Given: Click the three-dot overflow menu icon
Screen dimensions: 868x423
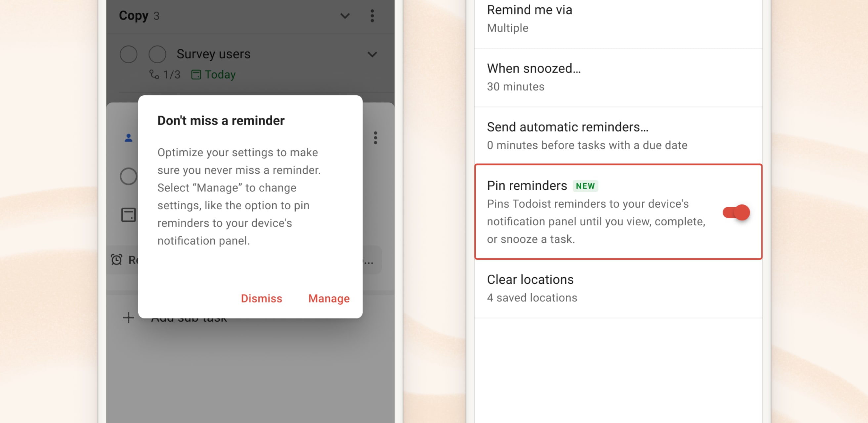Looking at the screenshot, I should (x=372, y=16).
